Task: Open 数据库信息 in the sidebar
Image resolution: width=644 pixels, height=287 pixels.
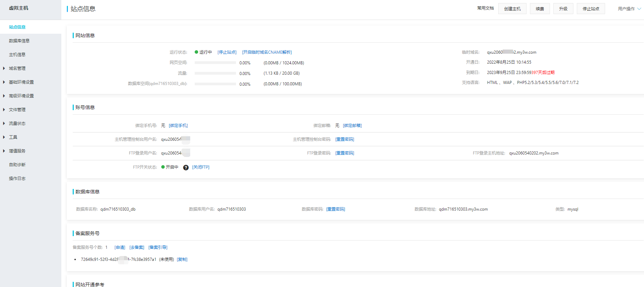Action: (19, 41)
